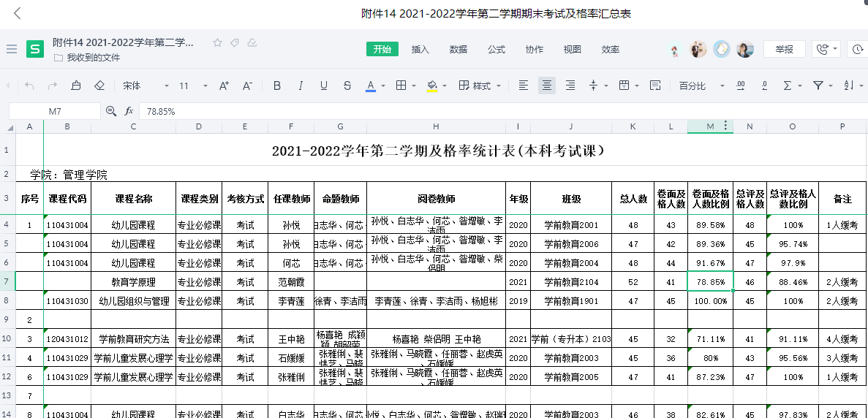Open the 样式 styles dropdown
The height and width of the screenshot is (418, 868).
coord(480,85)
